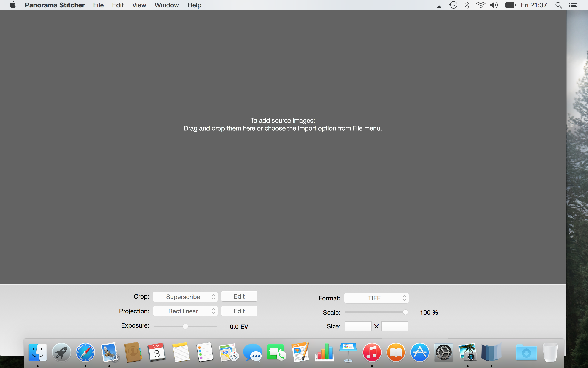Open Finder from the Dock

click(38, 352)
